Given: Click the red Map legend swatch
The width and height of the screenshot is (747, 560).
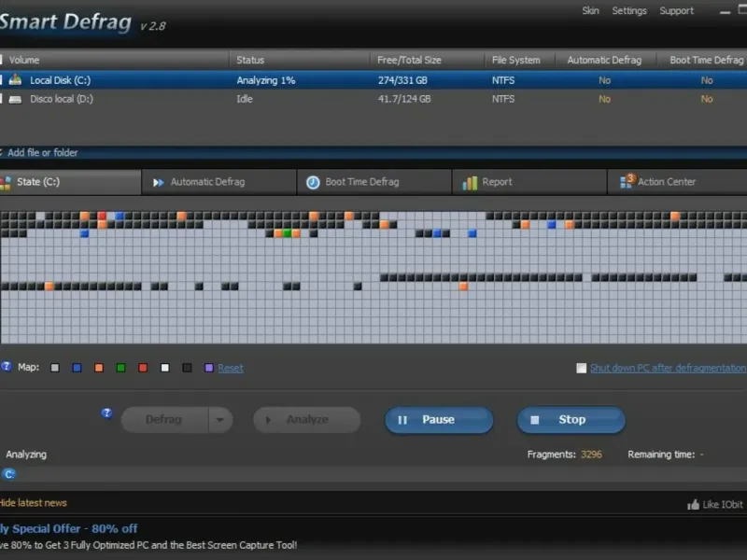Looking at the screenshot, I should [x=143, y=368].
